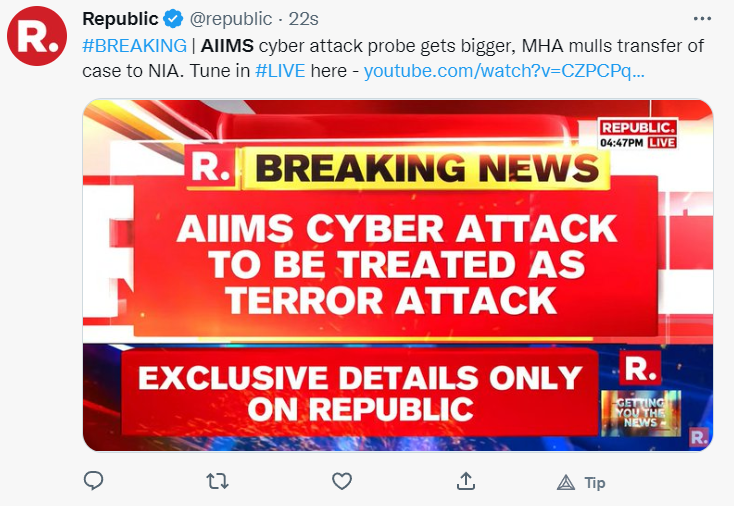Click the 22s tweet timestamp
This screenshot has width=735, height=506.
click(305, 20)
